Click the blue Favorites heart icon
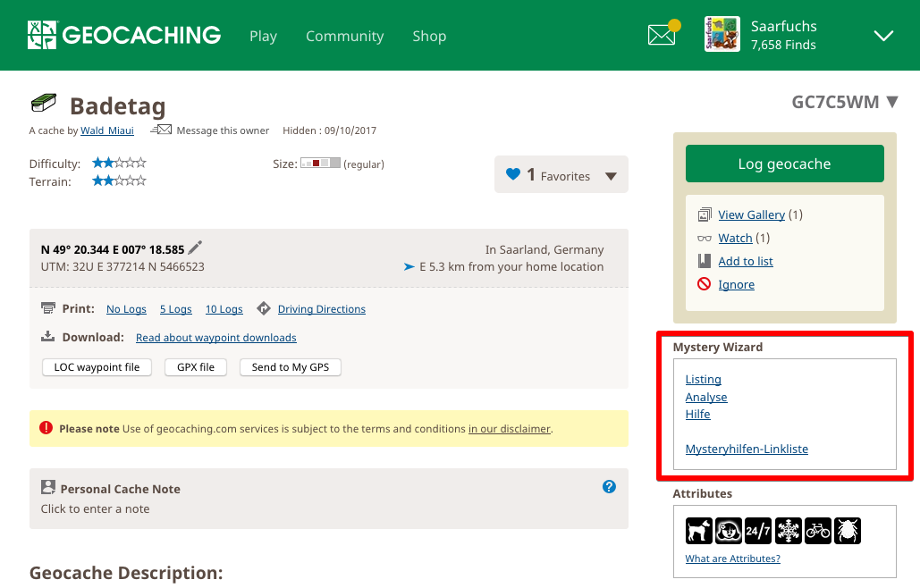Screen dimensions: 920x588 pos(513,174)
